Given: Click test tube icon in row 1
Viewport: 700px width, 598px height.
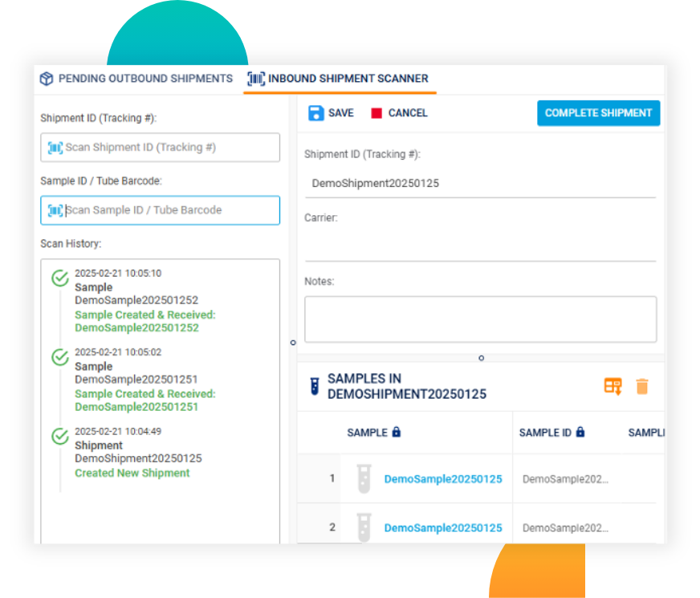Looking at the screenshot, I should 364,479.
